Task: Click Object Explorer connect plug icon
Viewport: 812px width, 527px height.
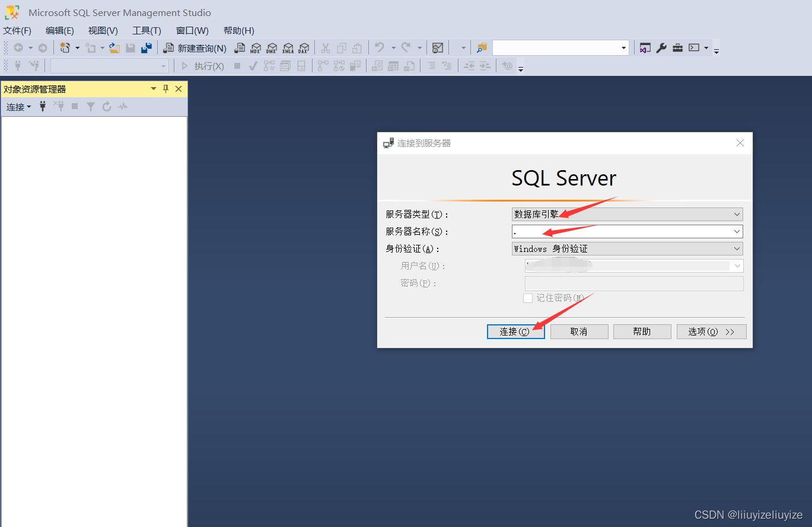Action: (43, 107)
